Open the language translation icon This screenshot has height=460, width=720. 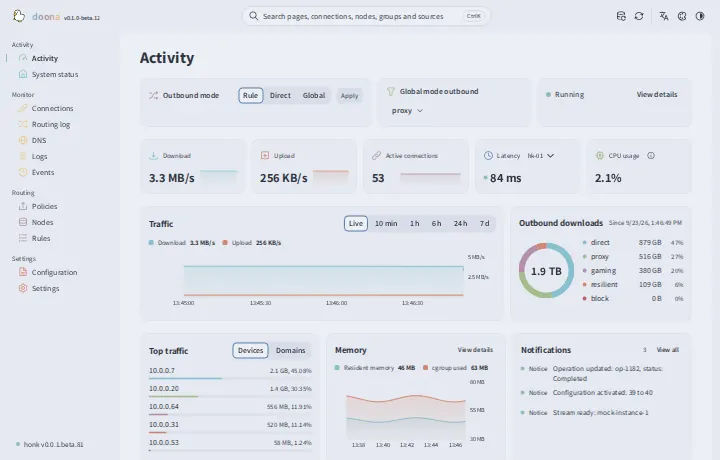click(x=664, y=16)
